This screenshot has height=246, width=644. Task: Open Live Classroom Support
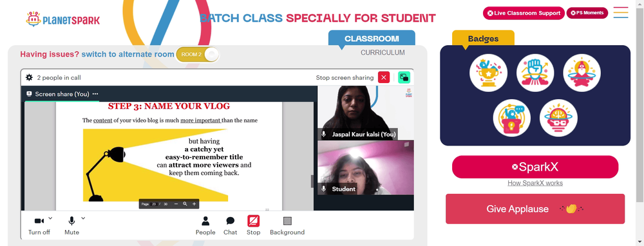coord(524,13)
